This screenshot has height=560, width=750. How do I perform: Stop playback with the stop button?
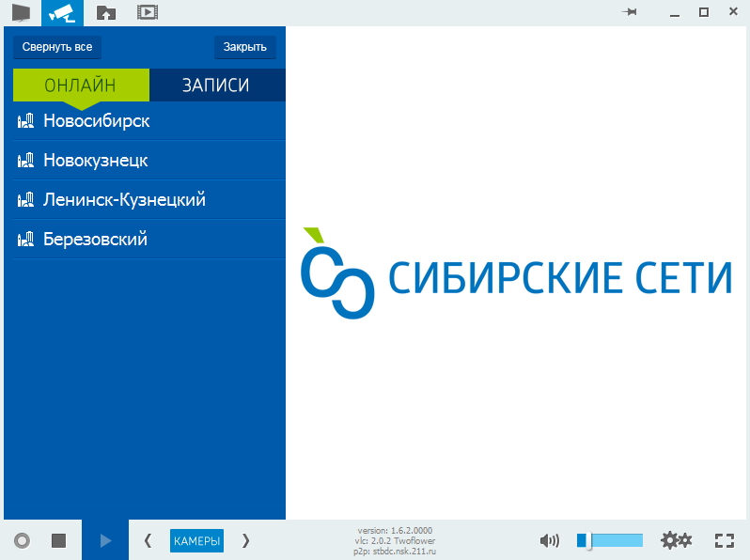[x=58, y=541]
